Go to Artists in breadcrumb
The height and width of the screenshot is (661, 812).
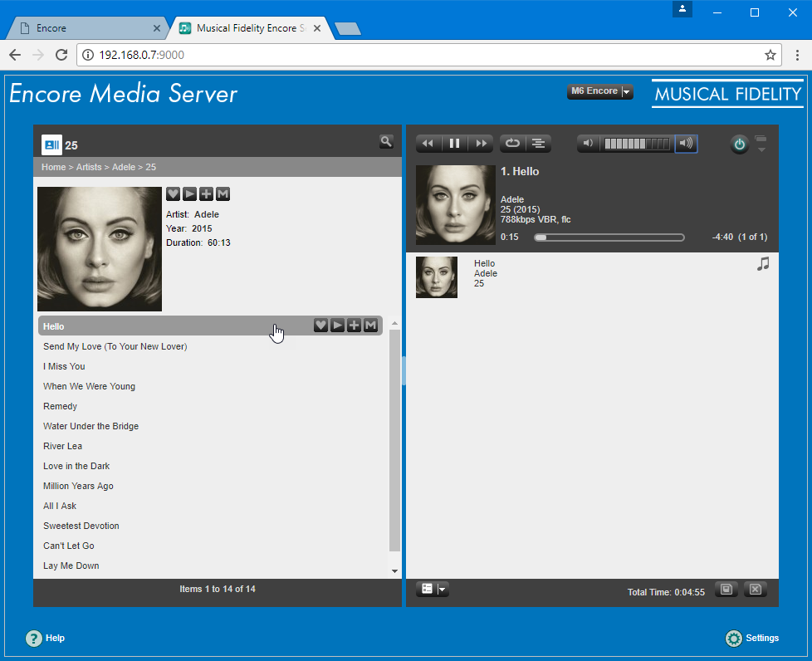click(x=89, y=167)
